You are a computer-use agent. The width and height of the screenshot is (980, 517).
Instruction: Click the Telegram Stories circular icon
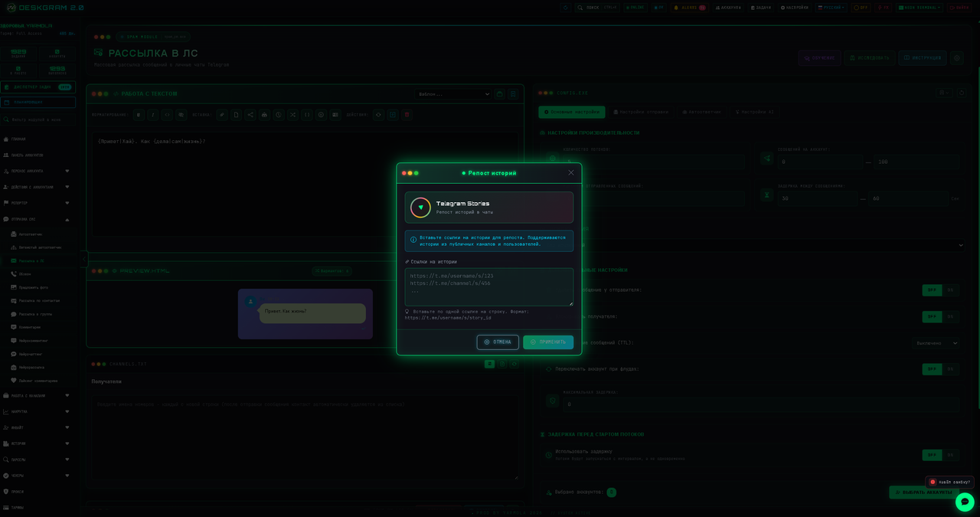click(x=420, y=208)
